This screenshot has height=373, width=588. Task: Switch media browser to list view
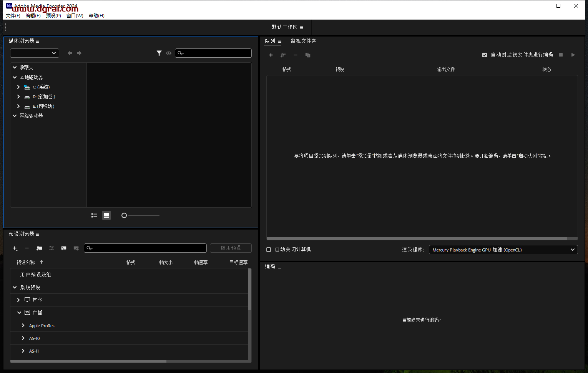point(94,215)
